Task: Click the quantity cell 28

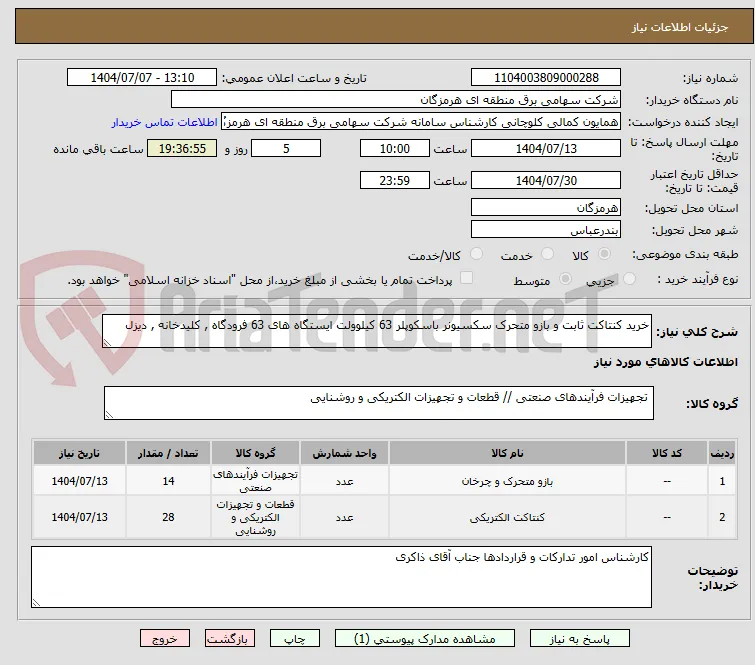Action: point(168,517)
